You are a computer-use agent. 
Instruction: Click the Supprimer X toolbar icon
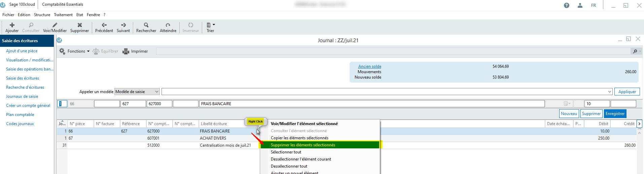click(x=80, y=25)
